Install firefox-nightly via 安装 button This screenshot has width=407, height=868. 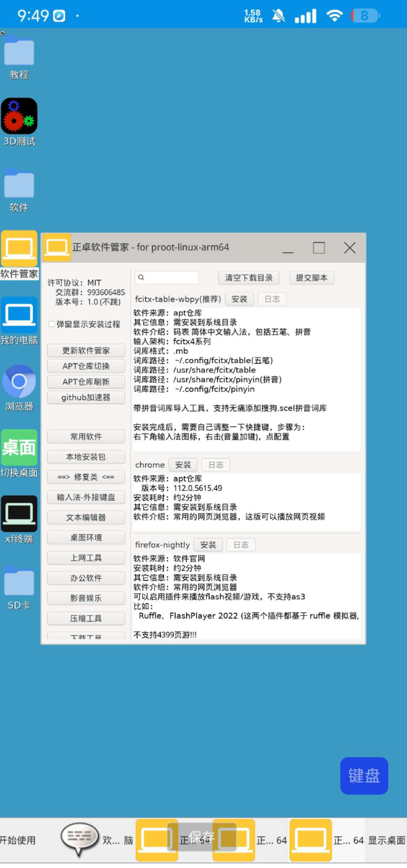(x=208, y=545)
